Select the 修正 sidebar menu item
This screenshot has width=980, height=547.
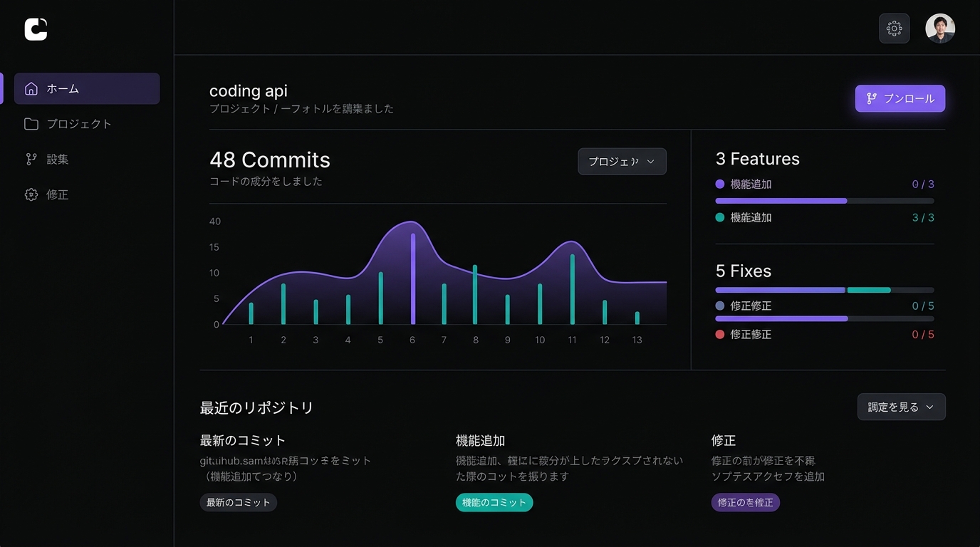tap(58, 194)
